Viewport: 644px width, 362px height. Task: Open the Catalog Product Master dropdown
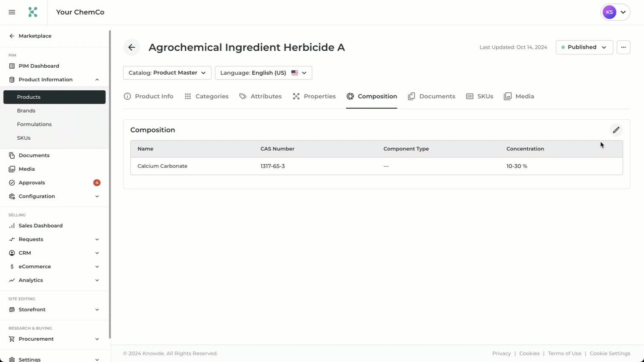click(x=167, y=73)
